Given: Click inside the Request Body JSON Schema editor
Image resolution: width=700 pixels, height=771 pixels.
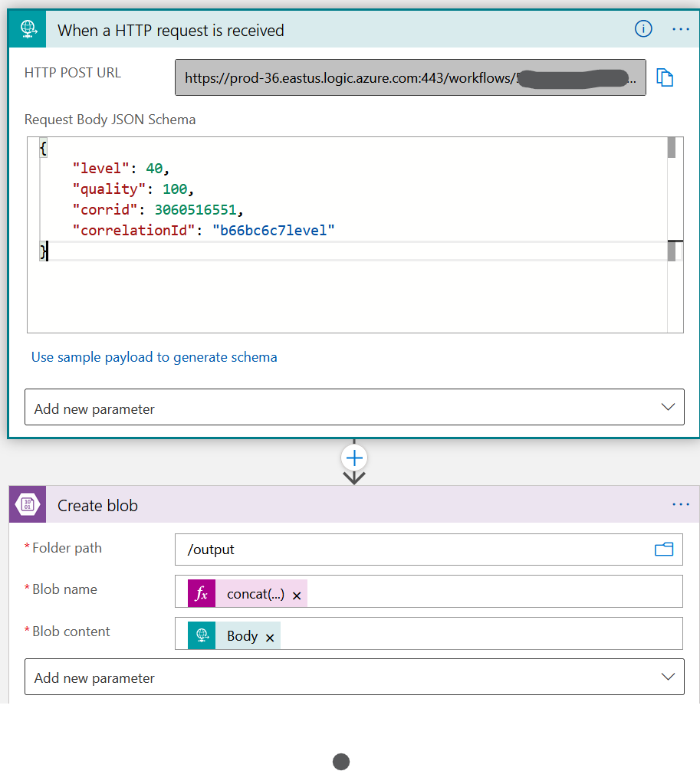Looking at the screenshot, I should [x=345, y=291].
